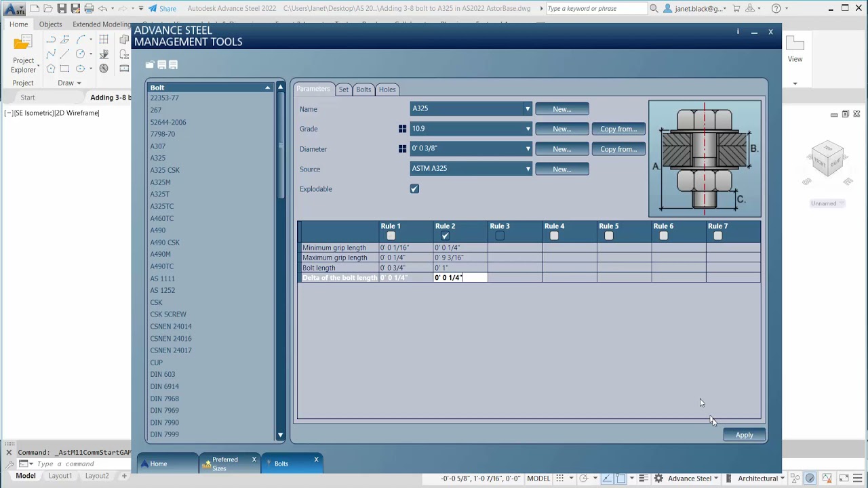Enable the Rule 6 checkbox
This screenshot has width=868, height=488.
tap(663, 236)
